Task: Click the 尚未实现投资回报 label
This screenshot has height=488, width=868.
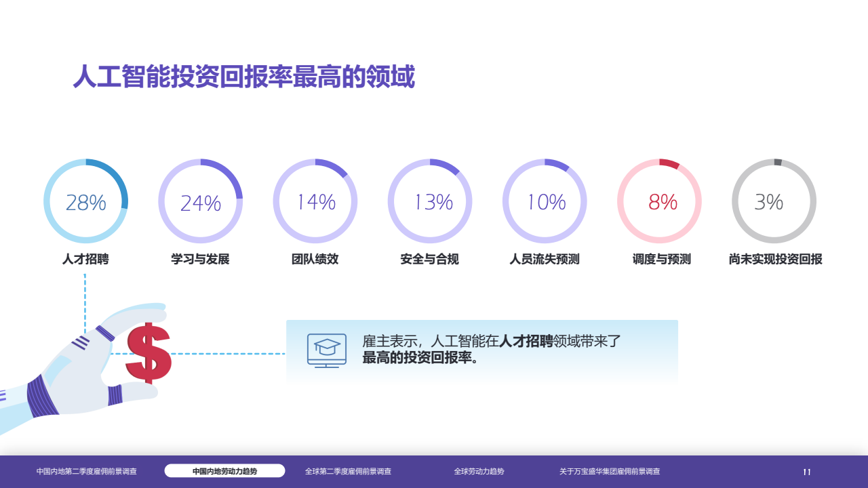Action: [x=775, y=259]
